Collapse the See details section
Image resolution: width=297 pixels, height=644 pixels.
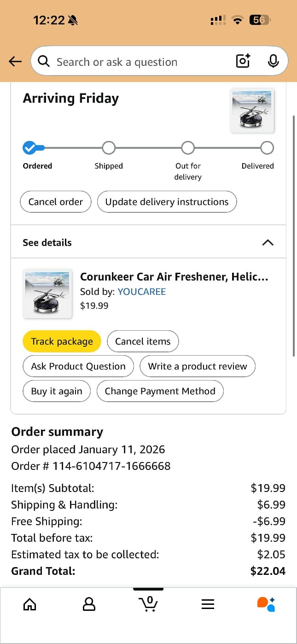click(x=268, y=242)
